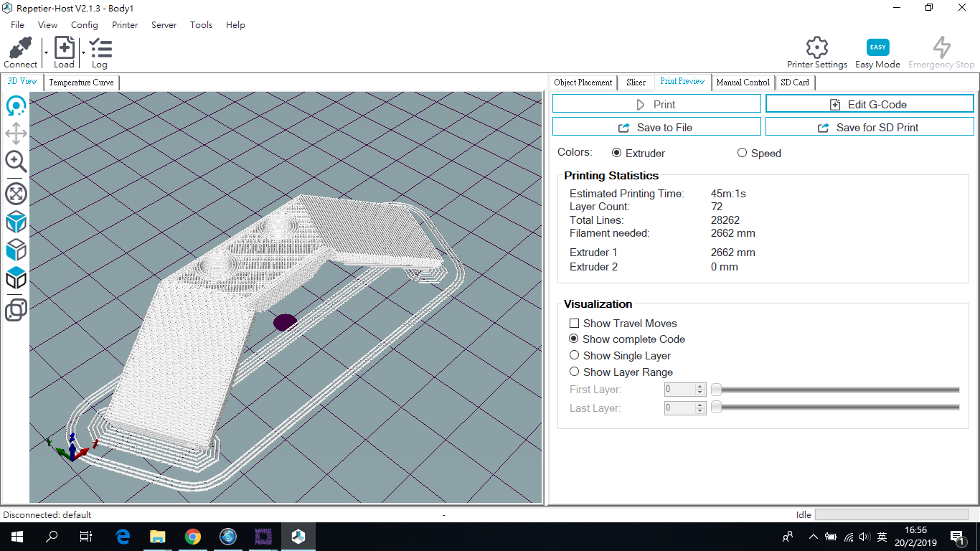Click the volume speaker tray icon
The height and width of the screenshot is (551, 980).
pos(864,537)
